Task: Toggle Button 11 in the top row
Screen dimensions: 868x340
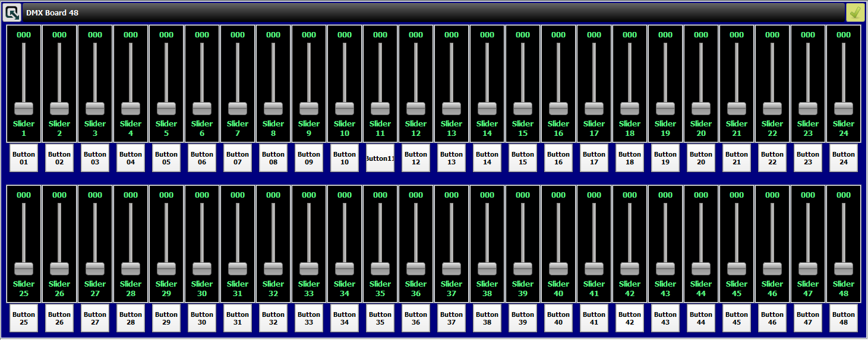Action: tap(380, 158)
